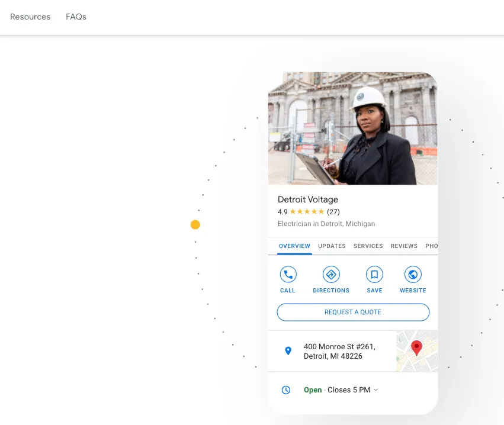Switch to the Updates tab
The width and height of the screenshot is (504, 425).
pos(332,246)
